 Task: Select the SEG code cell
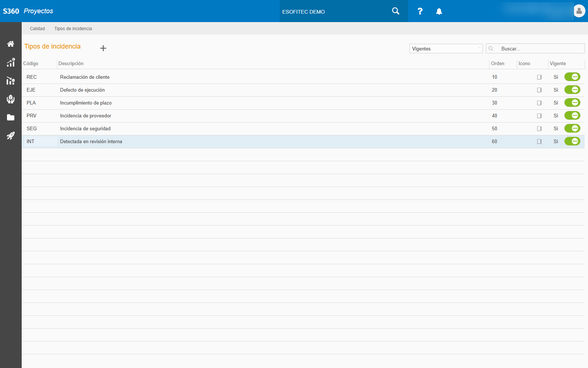click(x=32, y=128)
